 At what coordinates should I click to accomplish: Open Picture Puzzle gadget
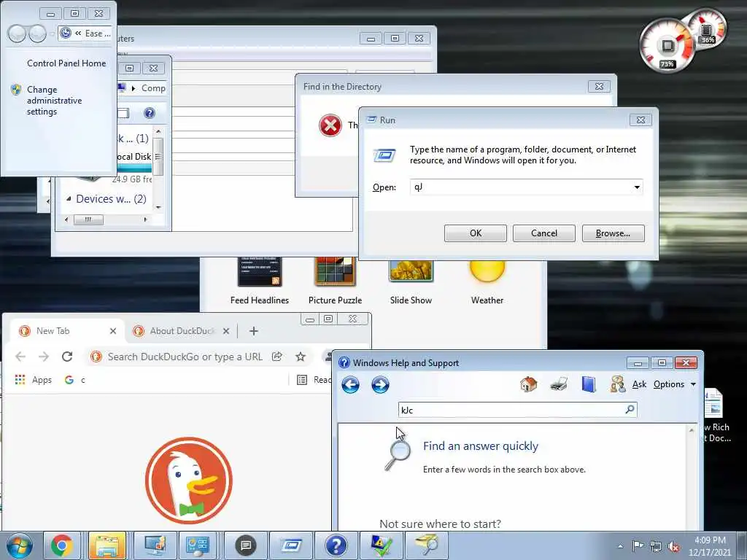click(335, 281)
